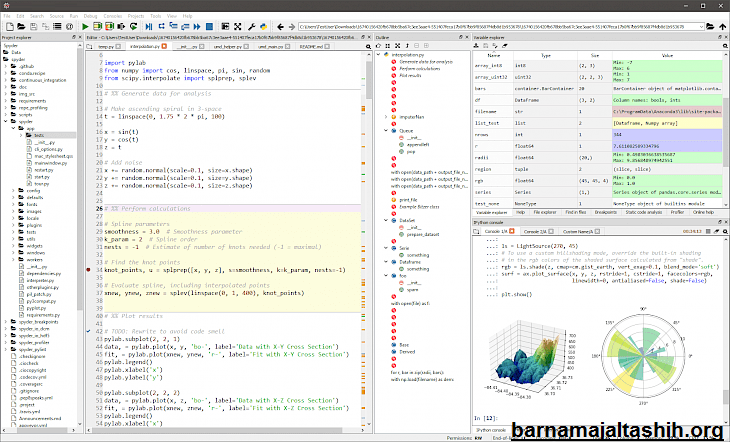Close Console 2/A tab

[551, 231]
